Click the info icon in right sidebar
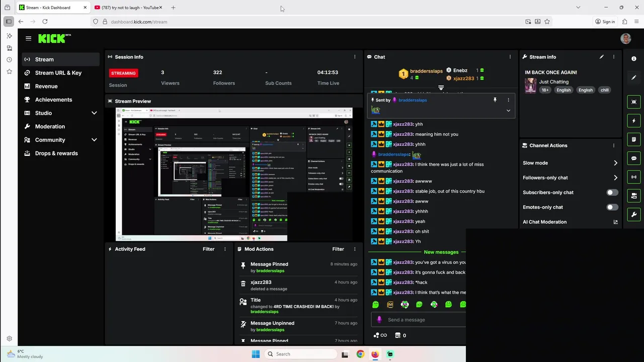This screenshot has height=362, width=644. [634, 59]
